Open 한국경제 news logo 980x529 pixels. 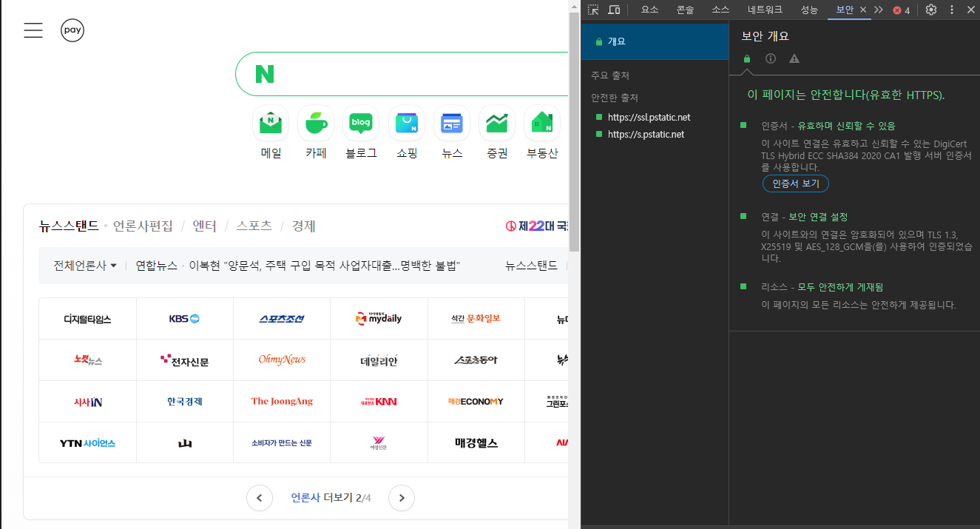click(185, 402)
